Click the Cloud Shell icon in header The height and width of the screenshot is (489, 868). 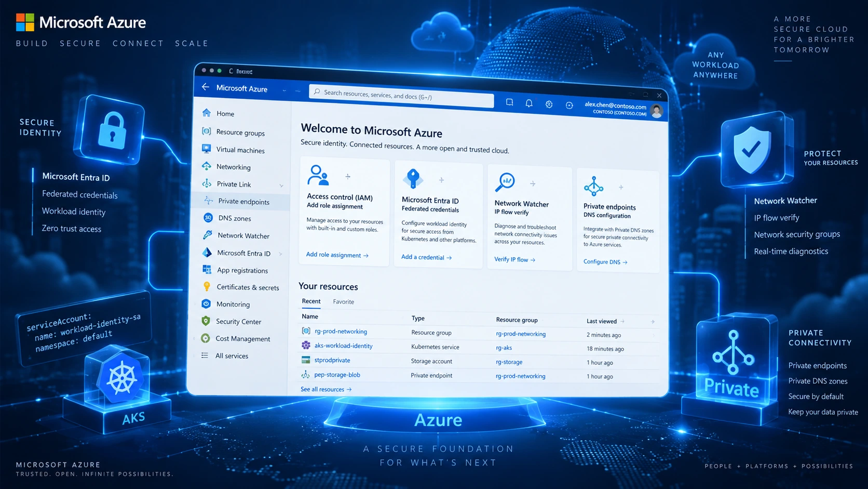pyautogui.click(x=509, y=102)
